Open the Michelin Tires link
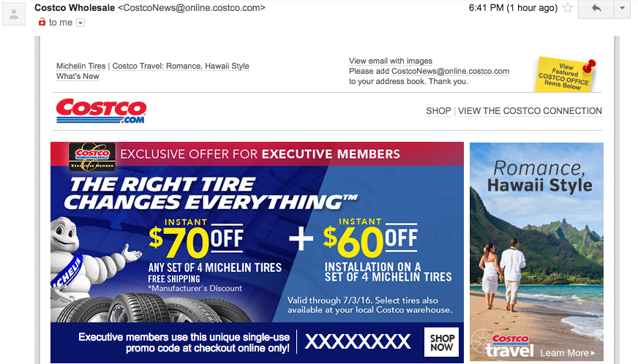The height and width of the screenshot is (364, 638). pyautogui.click(x=80, y=66)
